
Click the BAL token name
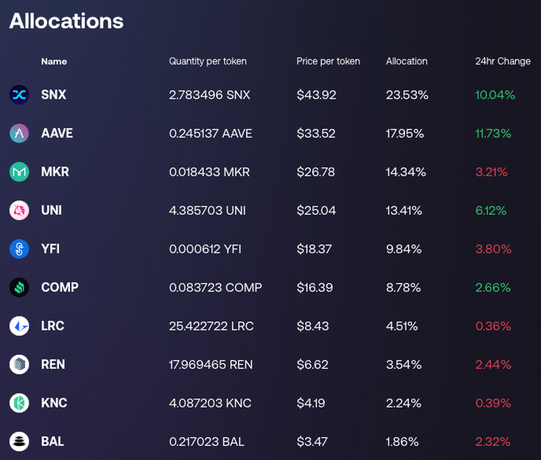tap(52, 441)
